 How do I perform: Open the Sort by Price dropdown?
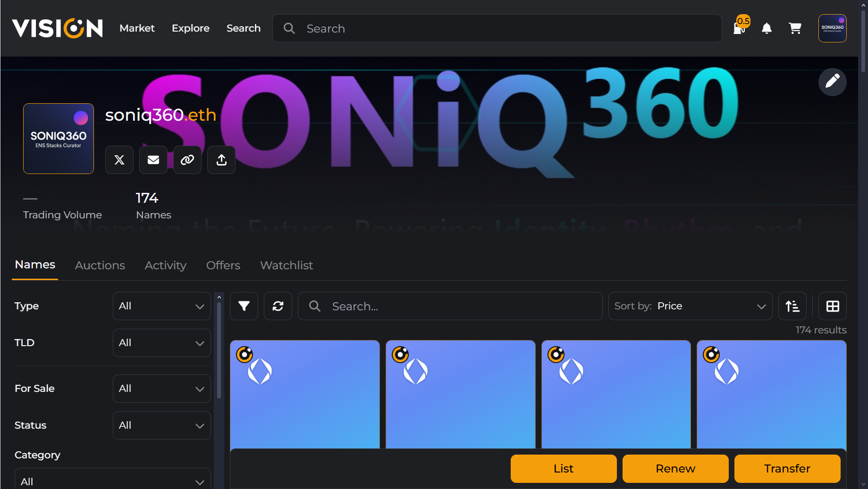click(x=691, y=306)
